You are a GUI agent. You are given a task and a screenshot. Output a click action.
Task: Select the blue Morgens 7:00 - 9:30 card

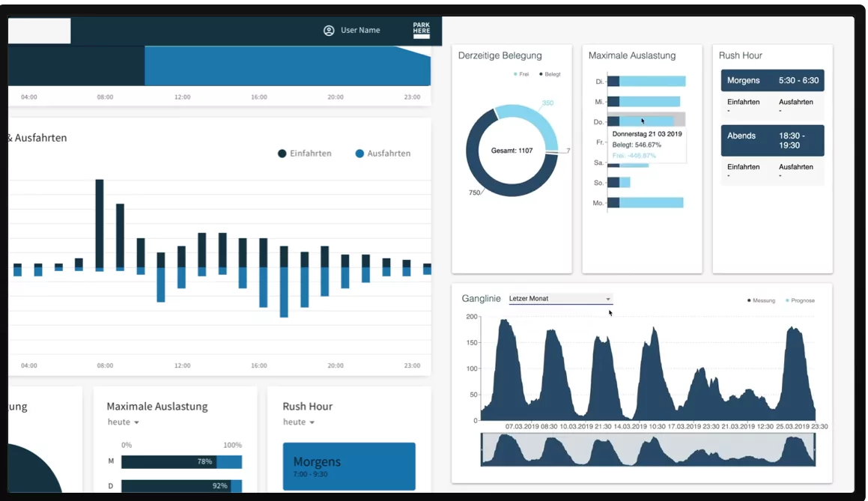(x=349, y=466)
